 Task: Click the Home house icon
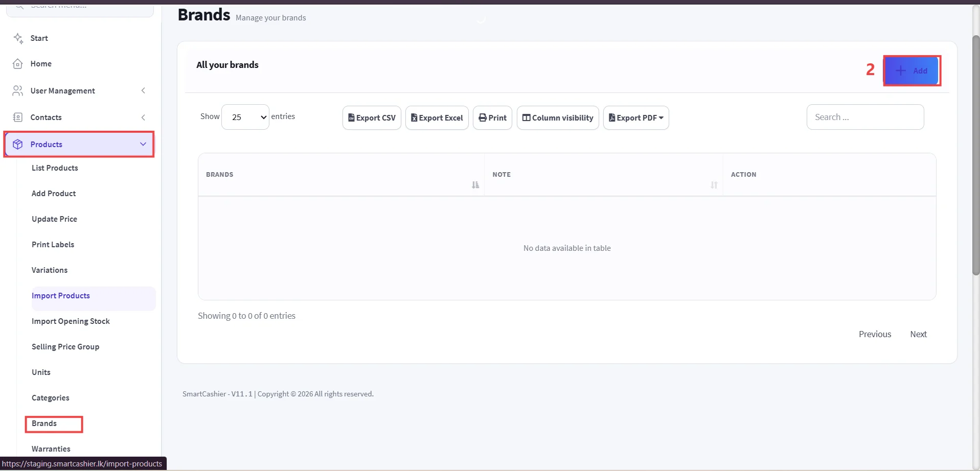[18, 64]
